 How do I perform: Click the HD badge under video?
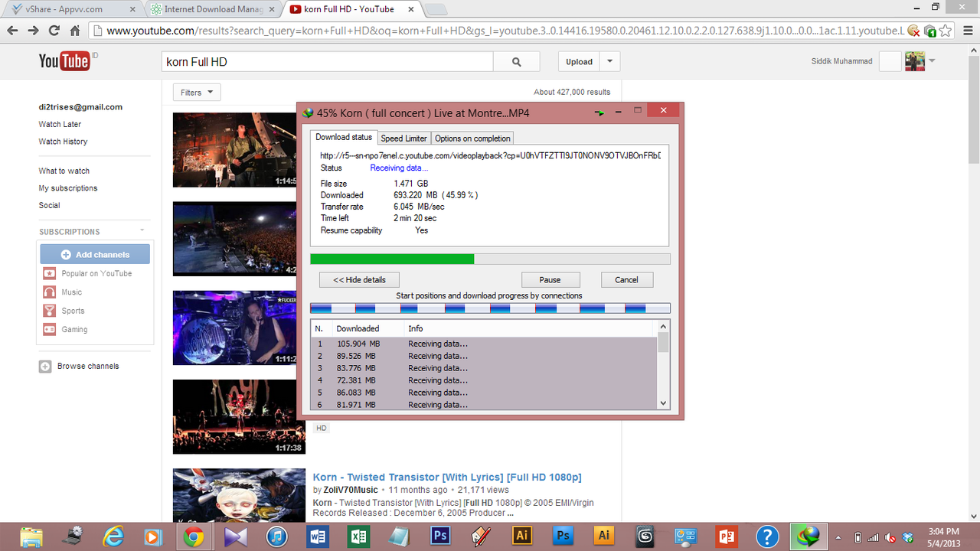click(x=322, y=428)
